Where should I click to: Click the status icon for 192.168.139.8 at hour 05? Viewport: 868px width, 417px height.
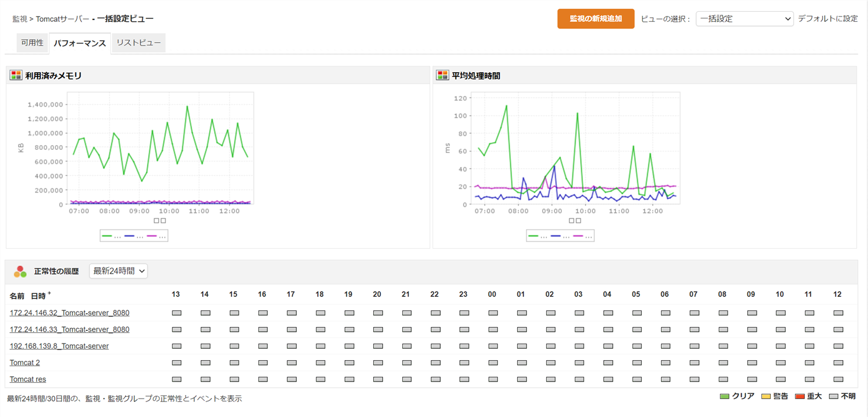coord(637,346)
